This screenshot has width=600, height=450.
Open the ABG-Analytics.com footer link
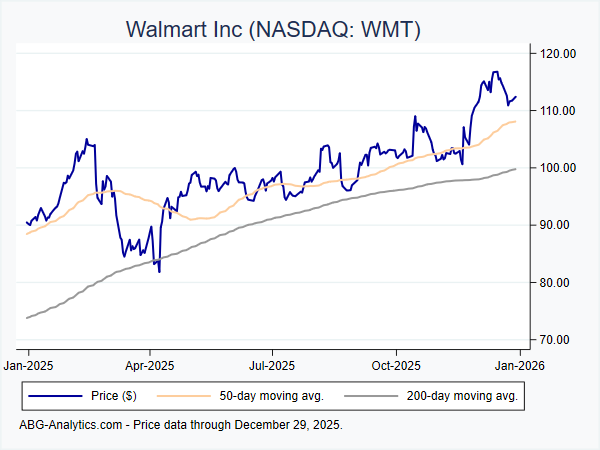70,425
